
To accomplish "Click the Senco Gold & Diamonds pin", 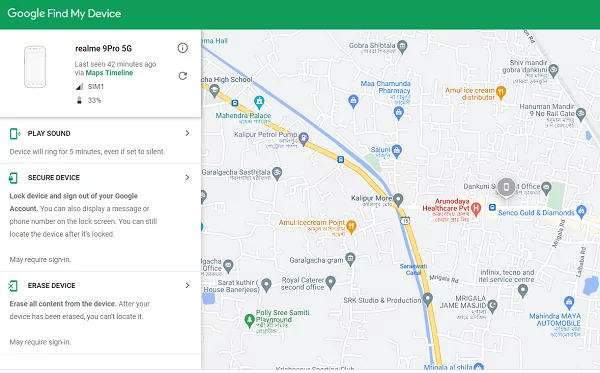I will (x=581, y=211).
